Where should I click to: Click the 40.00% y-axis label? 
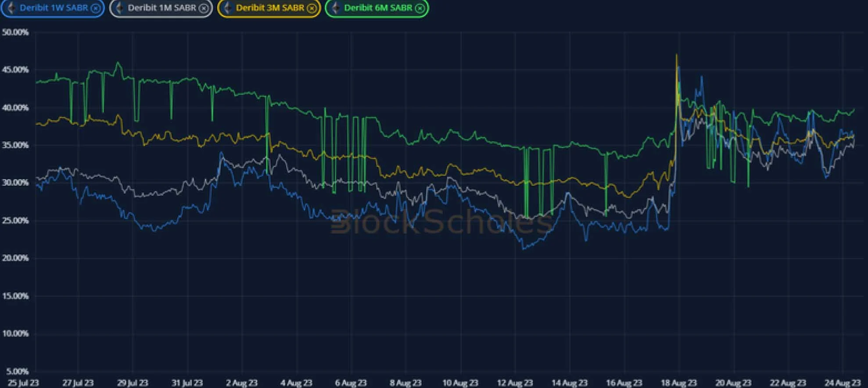15,108
